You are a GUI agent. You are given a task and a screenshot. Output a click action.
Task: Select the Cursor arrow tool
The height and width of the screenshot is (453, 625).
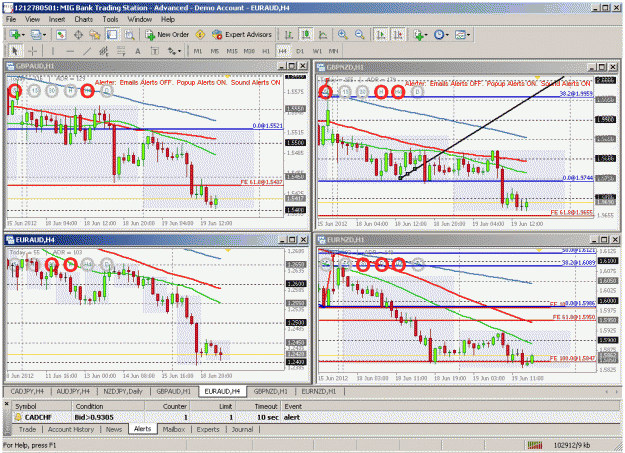(x=15, y=51)
